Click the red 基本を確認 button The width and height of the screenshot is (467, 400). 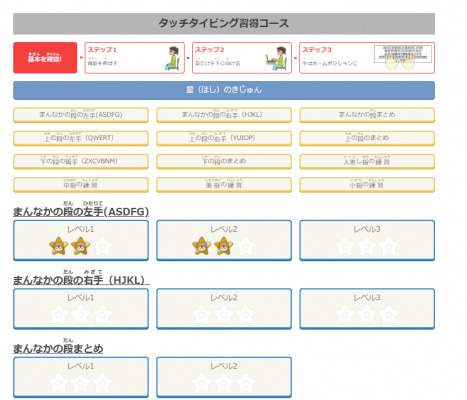[x=45, y=58]
